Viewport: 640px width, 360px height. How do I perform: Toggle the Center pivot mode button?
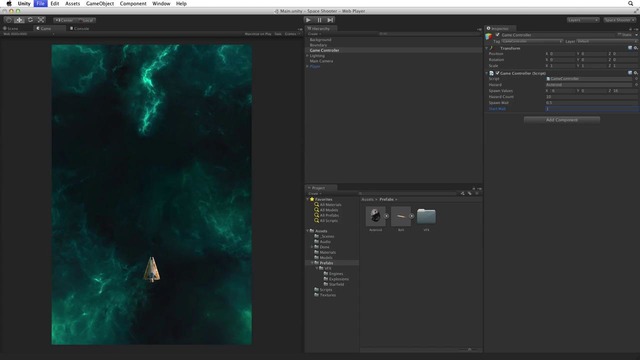[x=64, y=20]
